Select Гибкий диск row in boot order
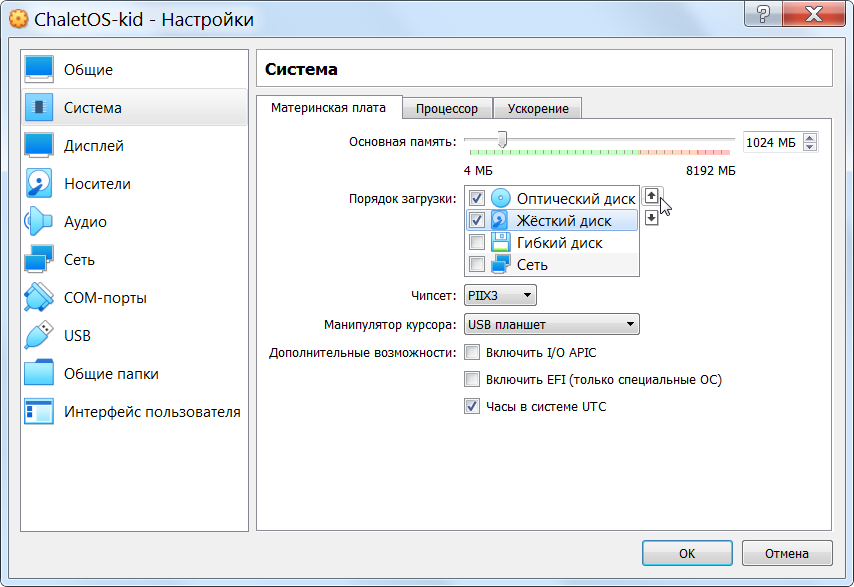The image size is (854, 587). [x=551, y=242]
